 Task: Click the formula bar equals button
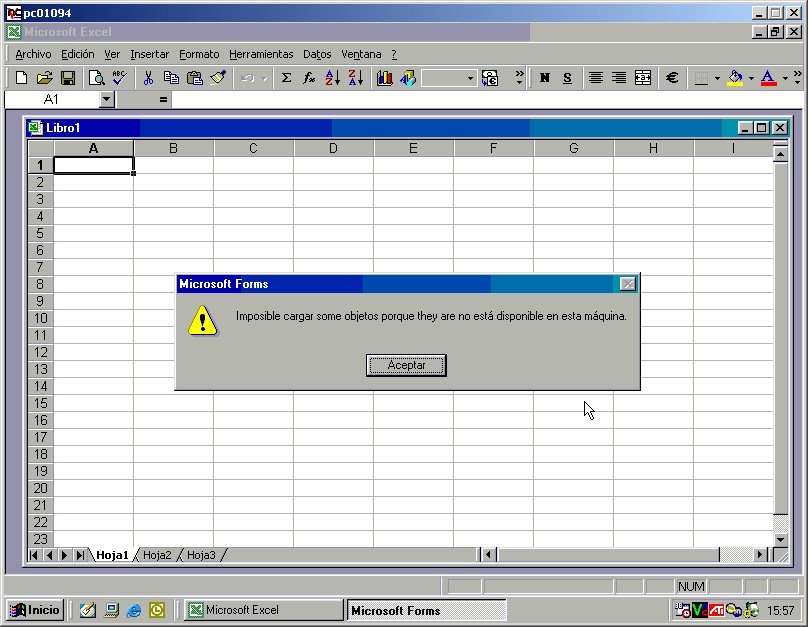(163, 99)
